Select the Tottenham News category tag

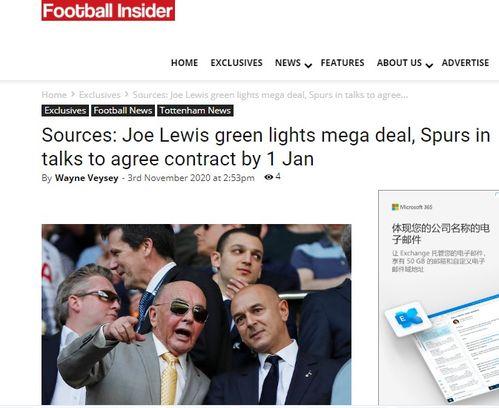(195, 110)
